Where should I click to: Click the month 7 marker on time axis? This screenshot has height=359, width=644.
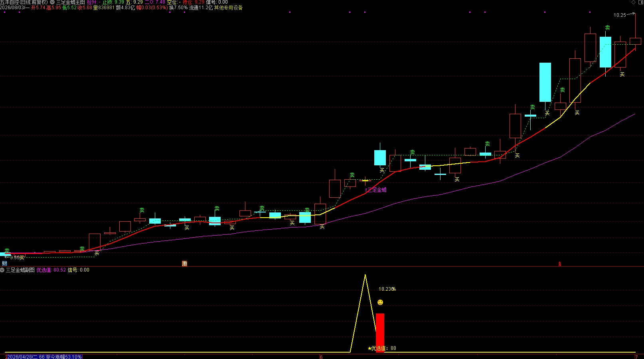pos(636,357)
